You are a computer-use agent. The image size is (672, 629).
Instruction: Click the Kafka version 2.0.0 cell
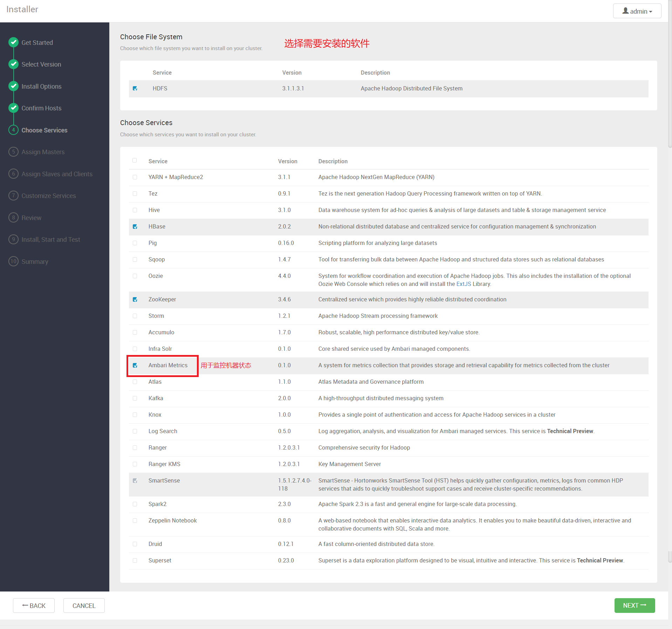tap(284, 398)
